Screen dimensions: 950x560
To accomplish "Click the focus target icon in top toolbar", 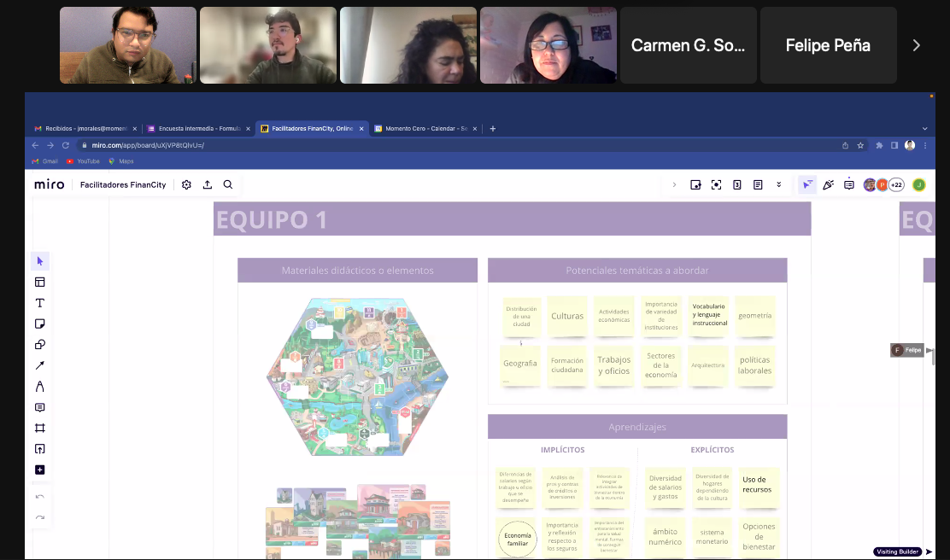I will (x=716, y=184).
